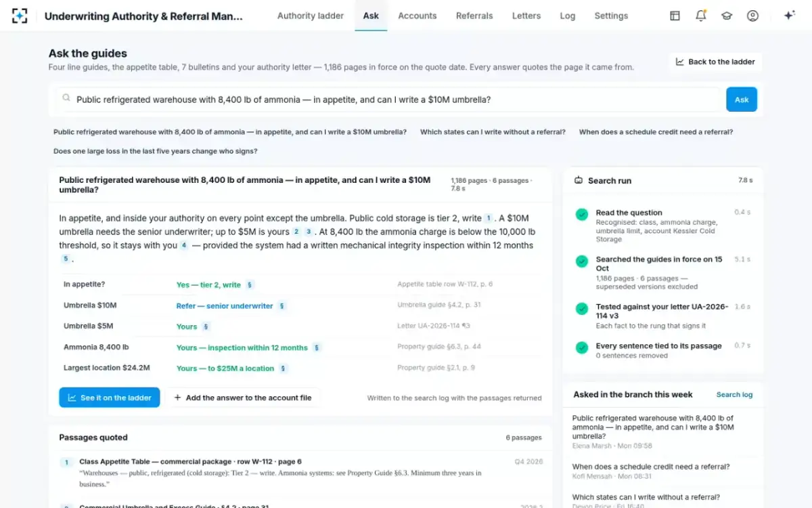Switch to the Authority ladder tab
This screenshot has width=812, height=508.
pyautogui.click(x=311, y=16)
